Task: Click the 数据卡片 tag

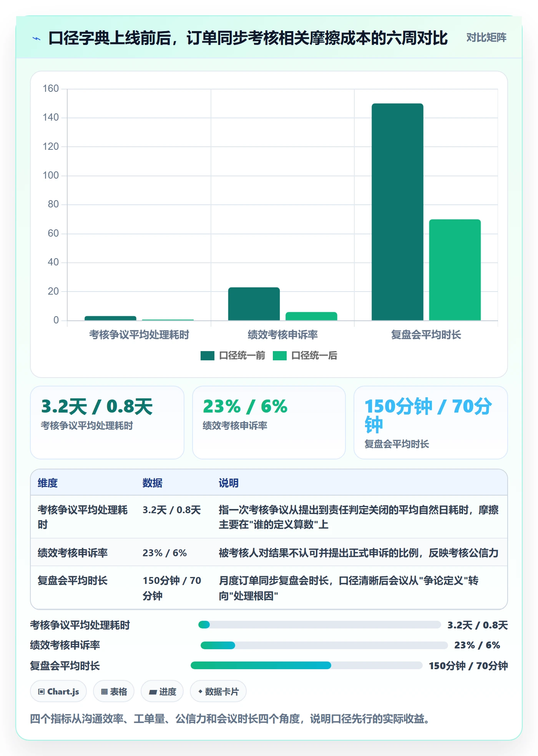Action: [218, 691]
